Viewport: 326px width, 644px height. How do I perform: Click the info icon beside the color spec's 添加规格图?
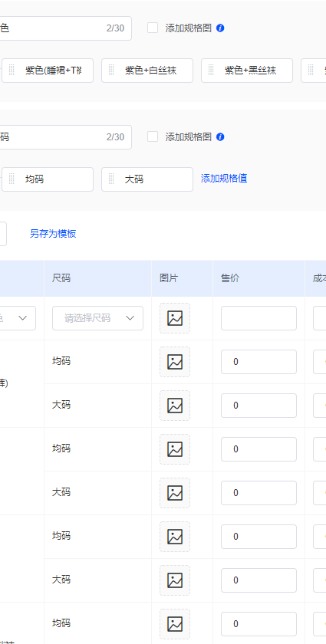tap(220, 28)
